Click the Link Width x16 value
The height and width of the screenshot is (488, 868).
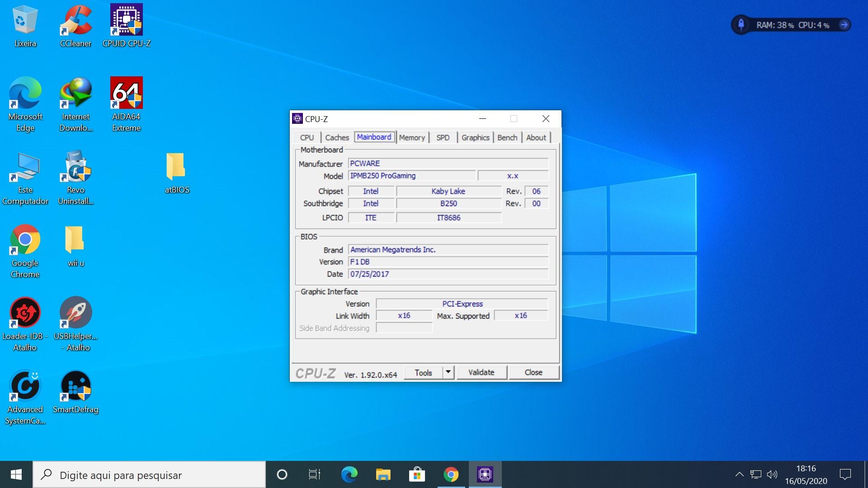click(x=404, y=316)
